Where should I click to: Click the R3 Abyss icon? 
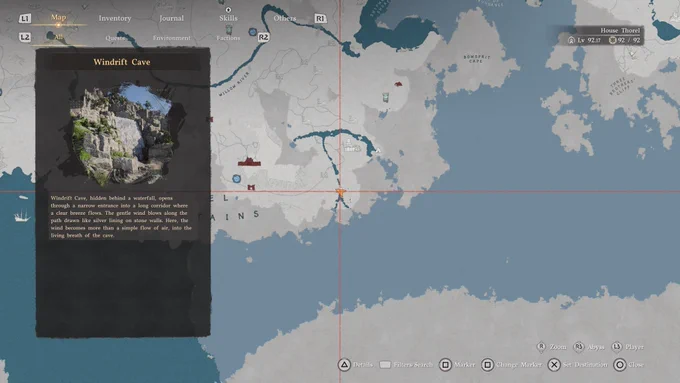click(579, 347)
